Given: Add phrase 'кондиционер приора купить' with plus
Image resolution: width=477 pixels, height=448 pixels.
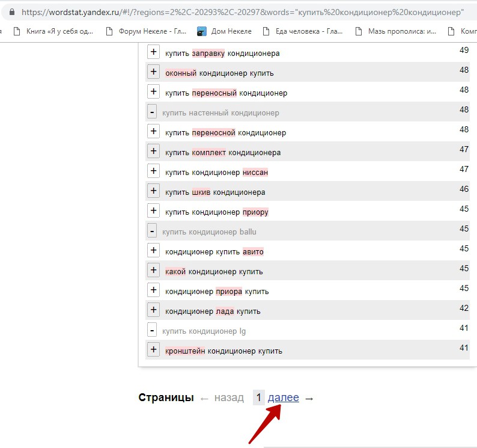Looking at the screenshot, I should point(153,290).
